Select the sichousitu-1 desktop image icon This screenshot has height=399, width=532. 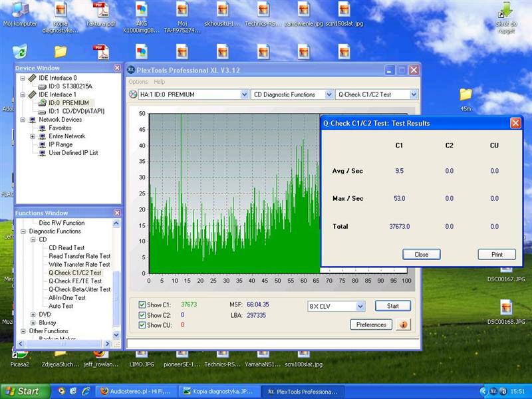pyautogui.click(x=223, y=14)
